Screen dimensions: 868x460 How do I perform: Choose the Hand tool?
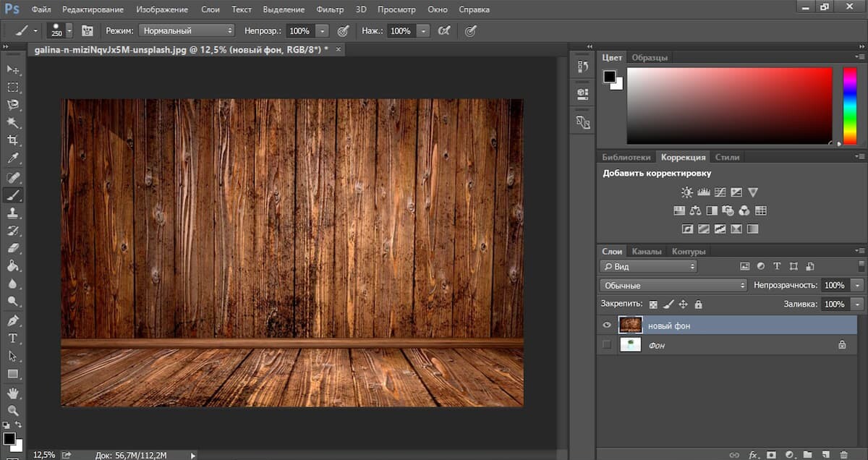point(12,393)
